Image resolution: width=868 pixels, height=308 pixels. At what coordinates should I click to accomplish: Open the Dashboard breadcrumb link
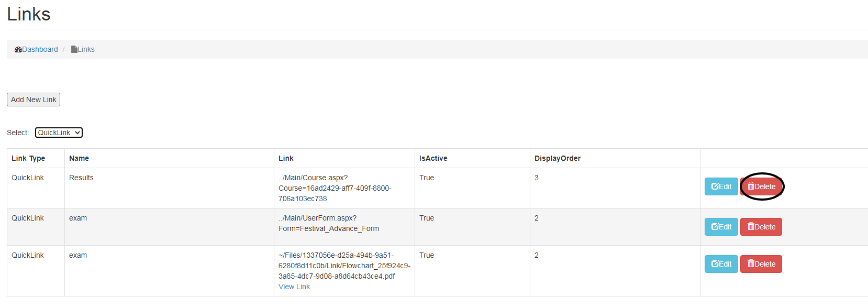(40, 50)
